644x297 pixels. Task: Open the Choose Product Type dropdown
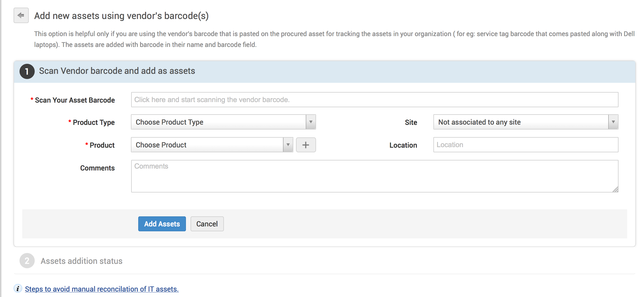(218, 122)
